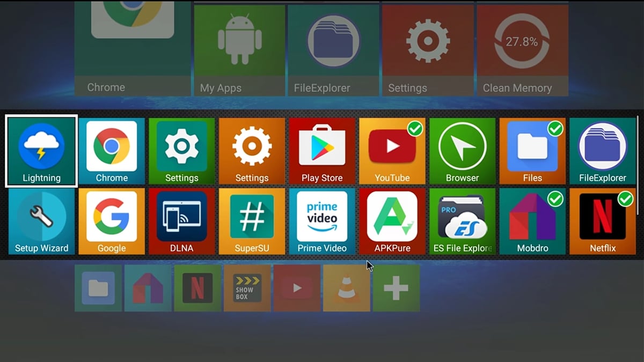Select the Netflix app tile
Screen dimensions: 644x362
tap(603, 221)
